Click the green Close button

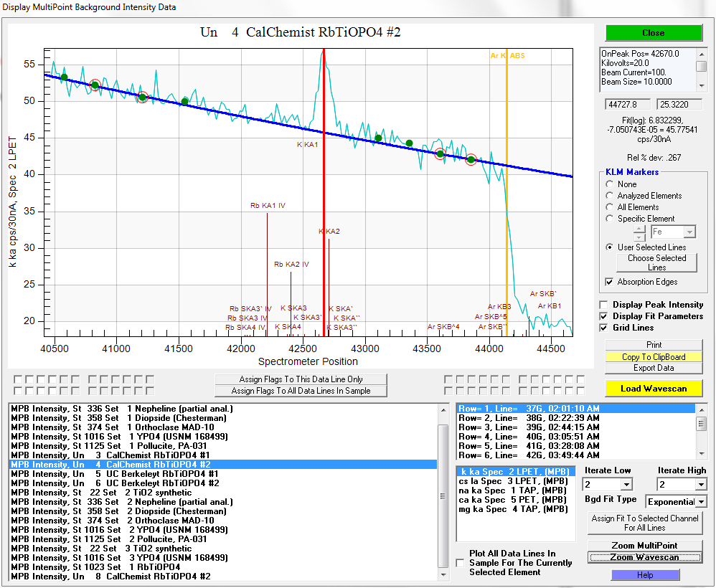pos(653,33)
